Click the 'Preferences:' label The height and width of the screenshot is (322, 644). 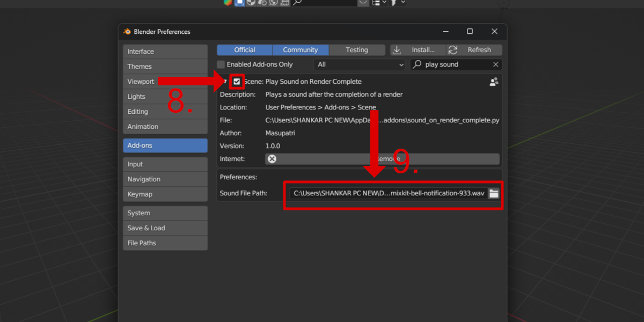(238, 177)
